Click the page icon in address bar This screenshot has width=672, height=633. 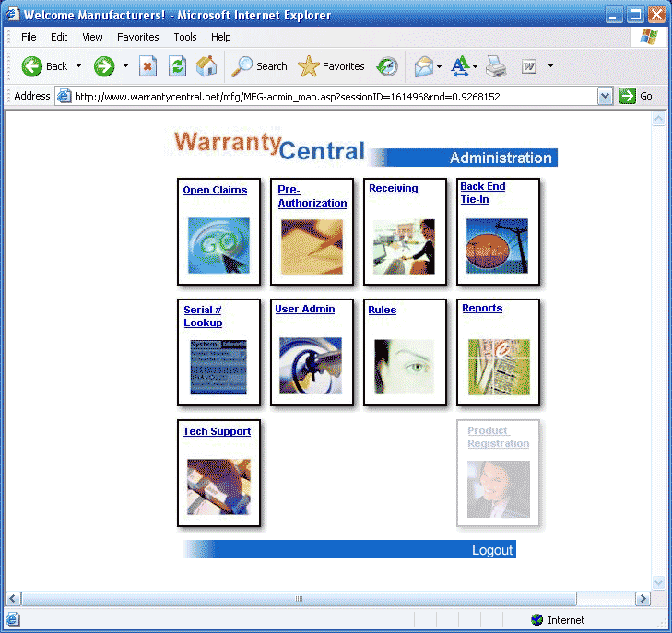pyautogui.click(x=64, y=96)
